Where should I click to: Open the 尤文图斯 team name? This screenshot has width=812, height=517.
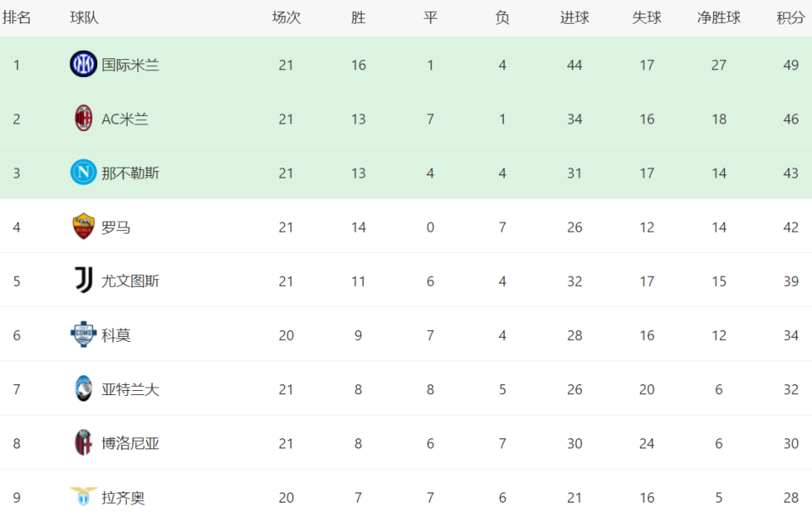click(130, 282)
